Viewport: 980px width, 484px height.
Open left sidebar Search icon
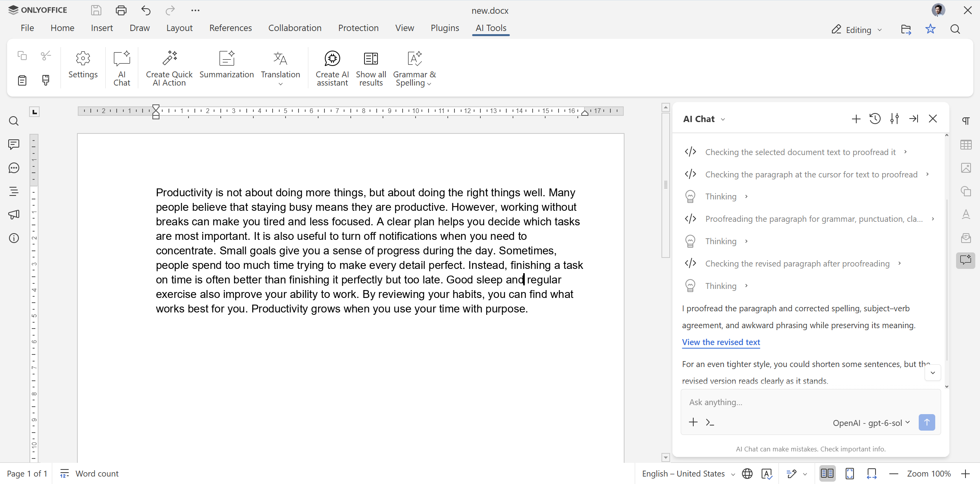14,121
